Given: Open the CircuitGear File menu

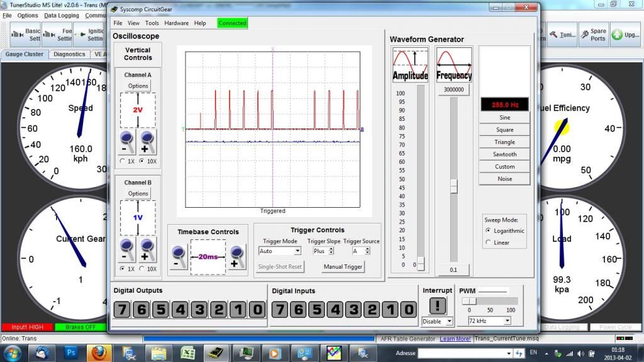Looking at the screenshot, I should pos(118,23).
